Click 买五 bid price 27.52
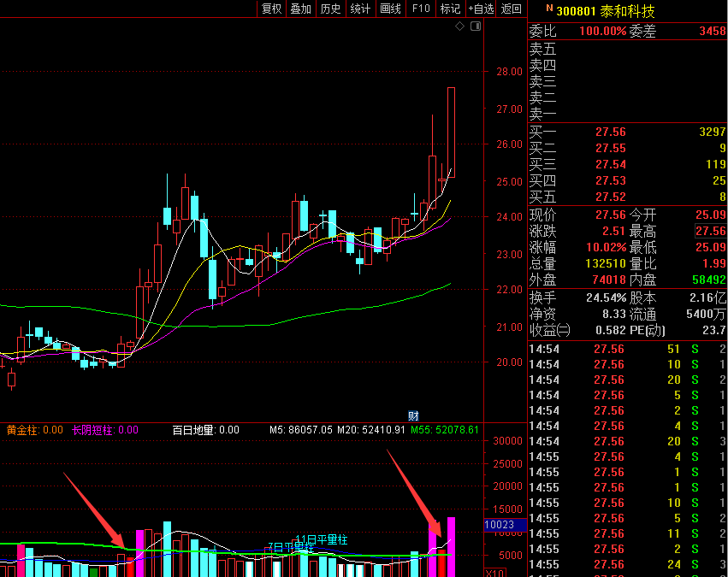The image size is (728, 577). point(611,197)
